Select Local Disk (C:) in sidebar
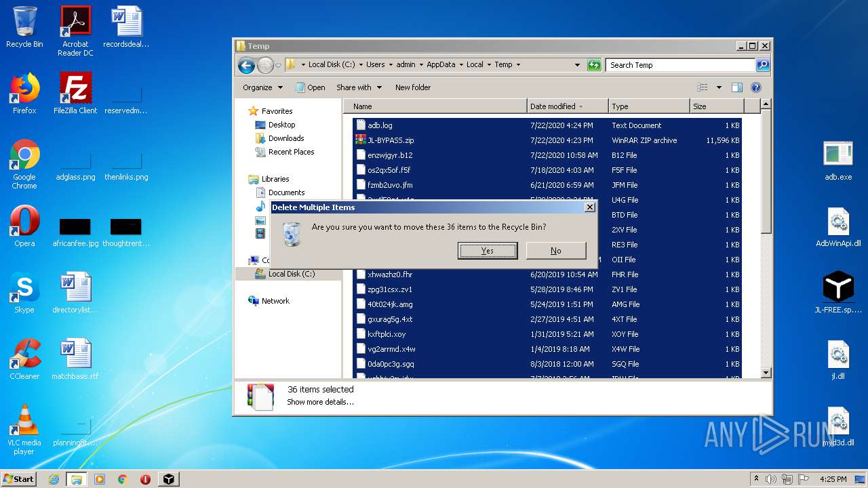This screenshot has width=868, height=488. coord(285,274)
